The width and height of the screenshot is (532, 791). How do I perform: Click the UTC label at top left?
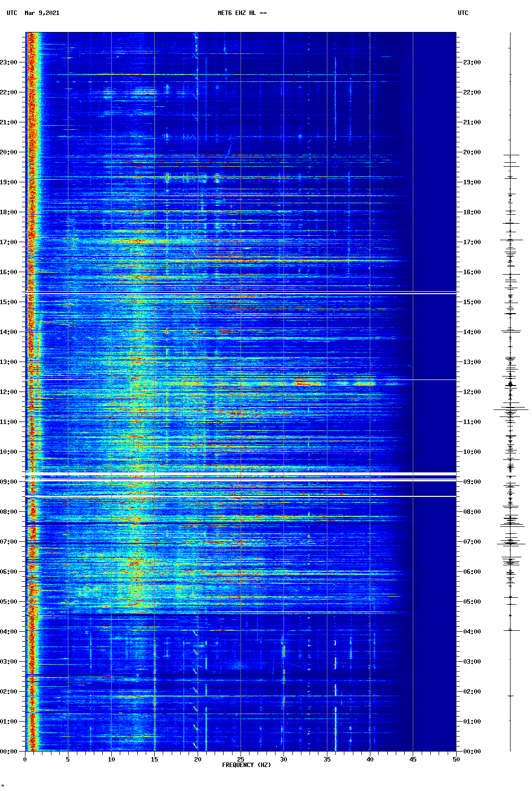(12, 13)
